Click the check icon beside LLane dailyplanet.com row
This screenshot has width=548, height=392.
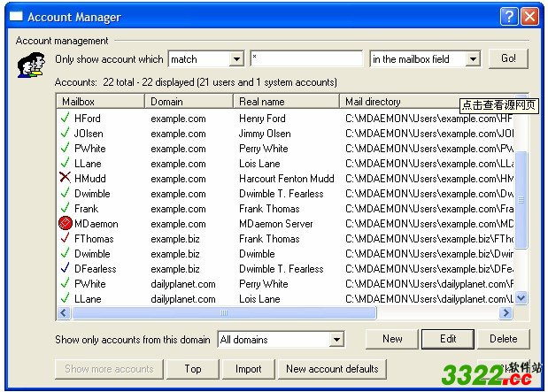pos(65,298)
